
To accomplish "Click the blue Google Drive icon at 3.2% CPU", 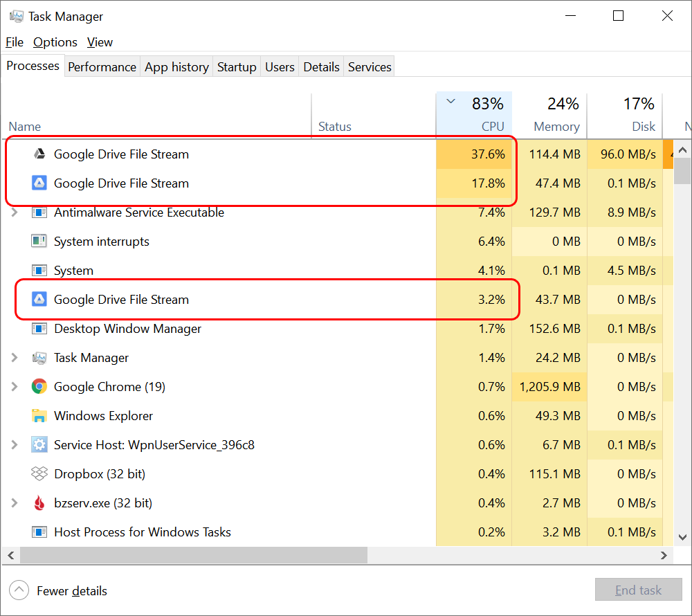I will (39, 299).
